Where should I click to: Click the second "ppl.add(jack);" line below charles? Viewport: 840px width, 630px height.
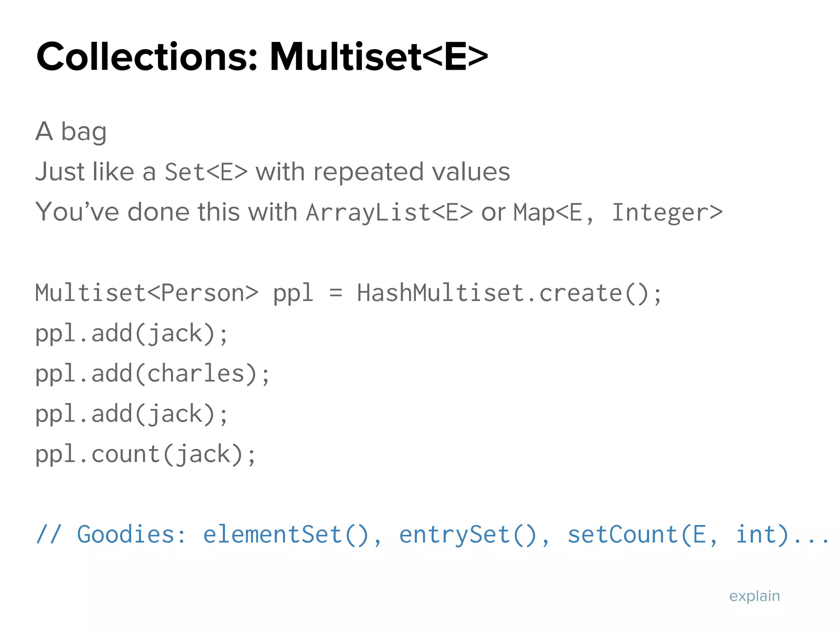pyautogui.click(x=131, y=414)
